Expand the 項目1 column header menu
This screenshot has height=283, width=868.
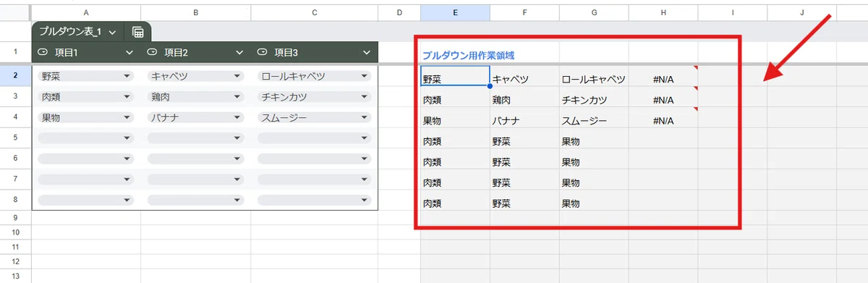click(129, 52)
